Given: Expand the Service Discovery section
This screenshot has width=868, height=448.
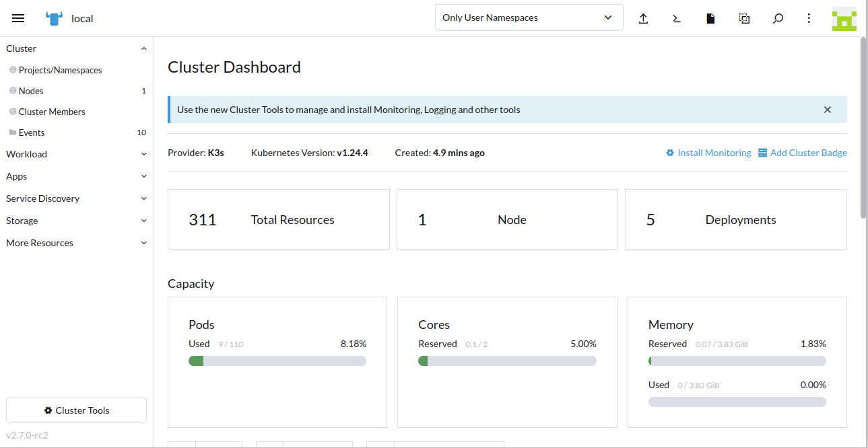Looking at the screenshot, I should 76,198.
